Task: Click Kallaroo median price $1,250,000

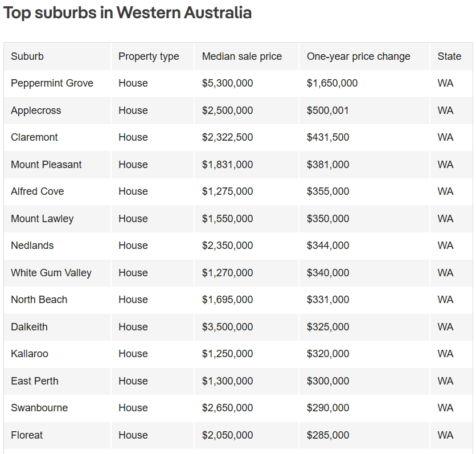Action: coord(227,354)
